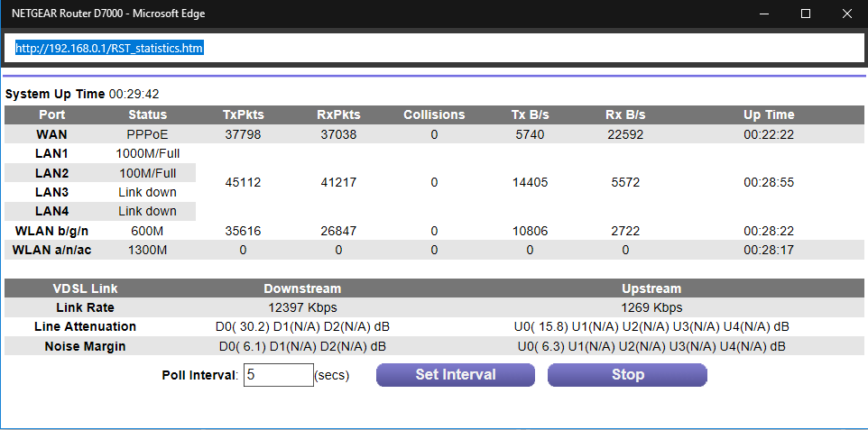Select WLAN b/g/n Tx B/s 10806

point(530,231)
